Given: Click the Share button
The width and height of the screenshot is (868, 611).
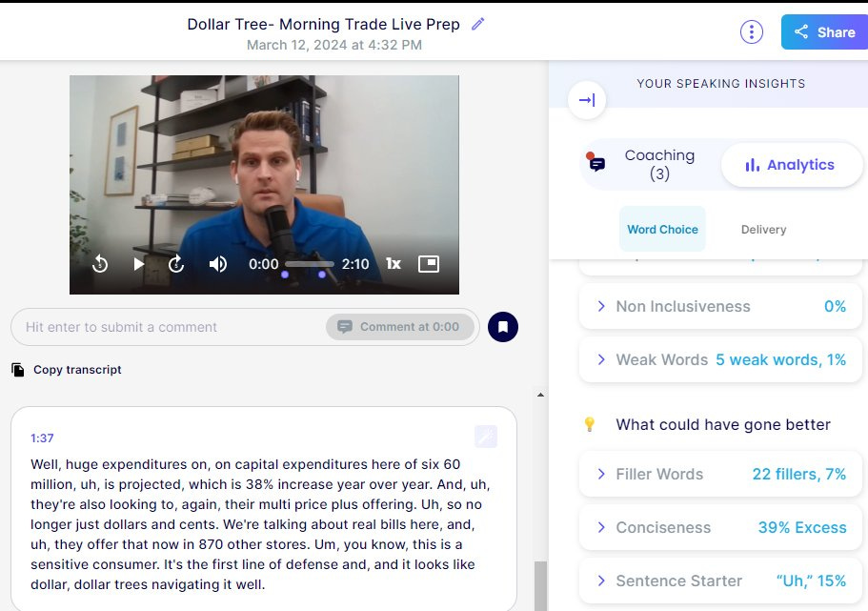Looking at the screenshot, I should click(824, 32).
